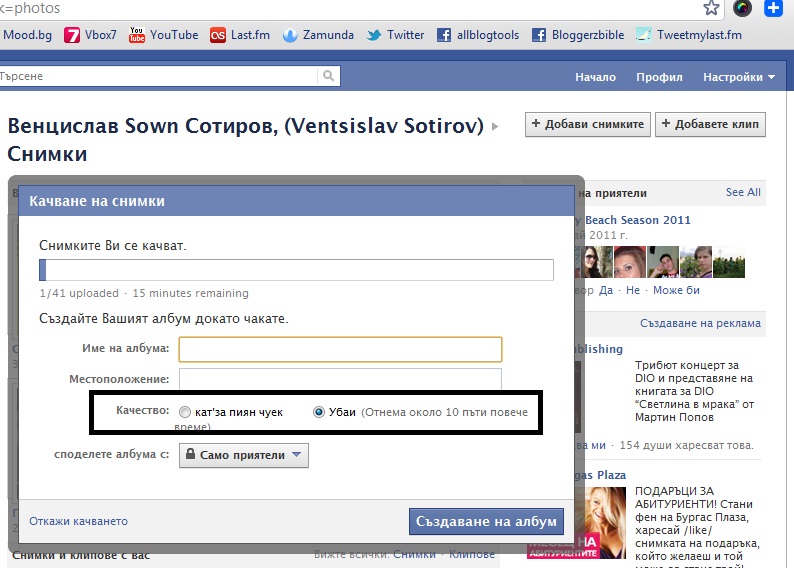
Task: Open the first sunglasses attendee thumbnail
Action: coord(598,262)
